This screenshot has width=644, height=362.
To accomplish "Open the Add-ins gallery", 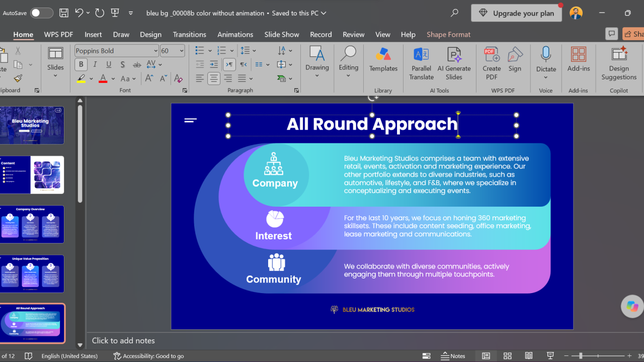I will pyautogui.click(x=579, y=59).
